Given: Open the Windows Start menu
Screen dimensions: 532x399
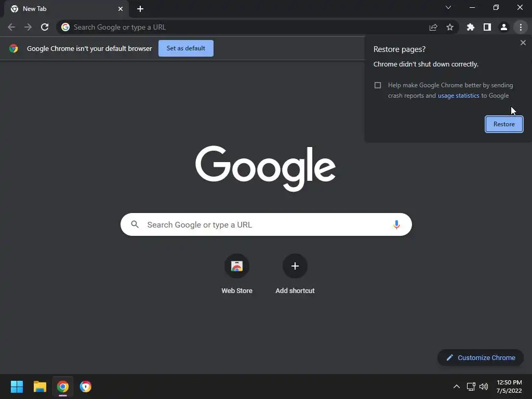Looking at the screenshot, I should 17,387.
